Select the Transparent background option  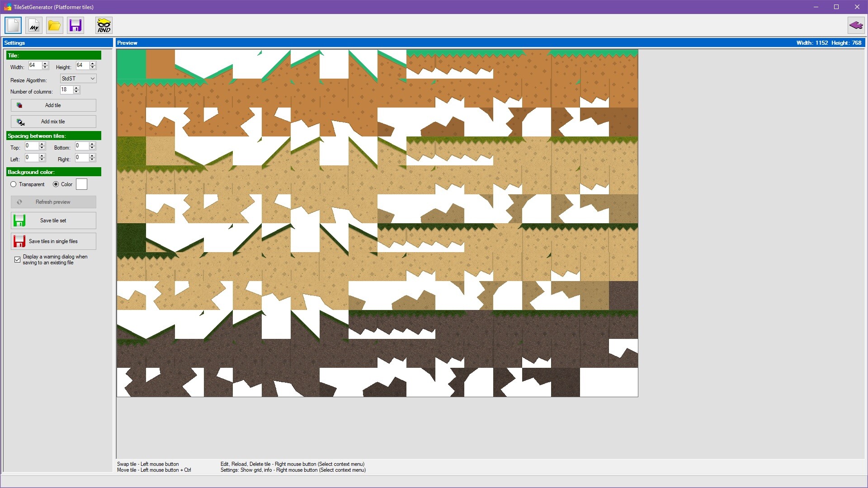(x=14, y=184)
